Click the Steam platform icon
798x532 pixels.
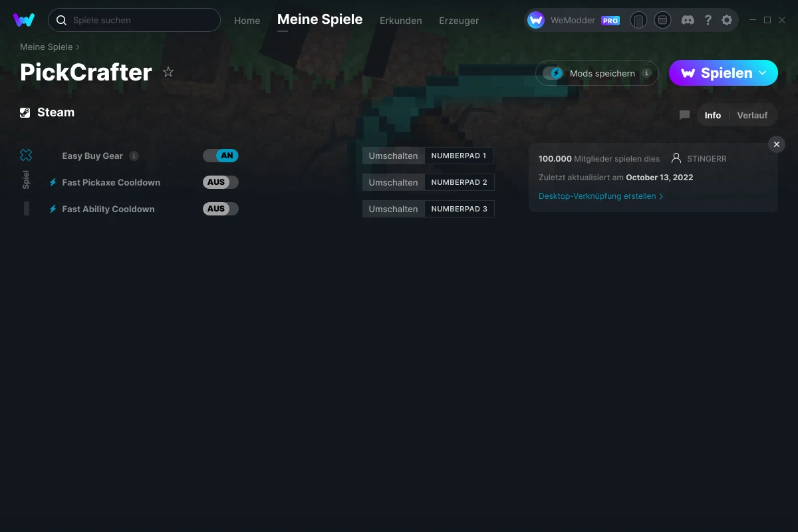pos(25,112)
